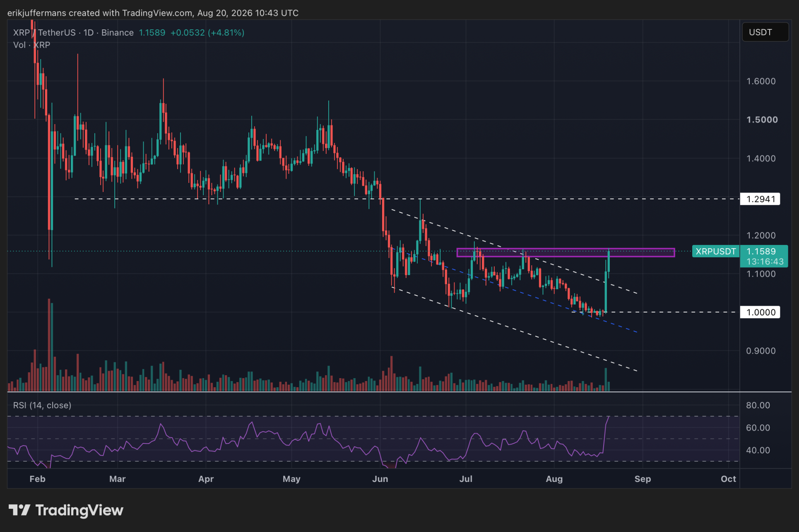Click the 0.9000 price axis label
Image resolution: width=799 pixels, height=532 pixels.
tap(761, 351)
